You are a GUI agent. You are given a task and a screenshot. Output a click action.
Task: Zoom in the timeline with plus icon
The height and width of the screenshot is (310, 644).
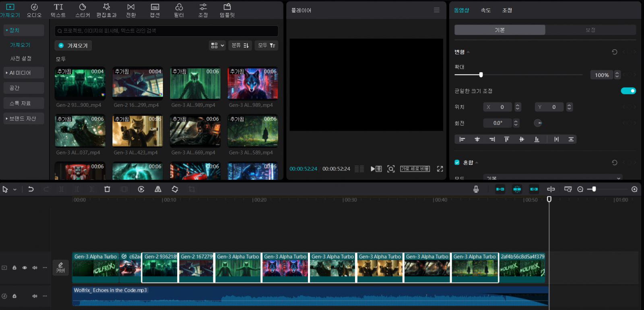(x=634, y=189)
